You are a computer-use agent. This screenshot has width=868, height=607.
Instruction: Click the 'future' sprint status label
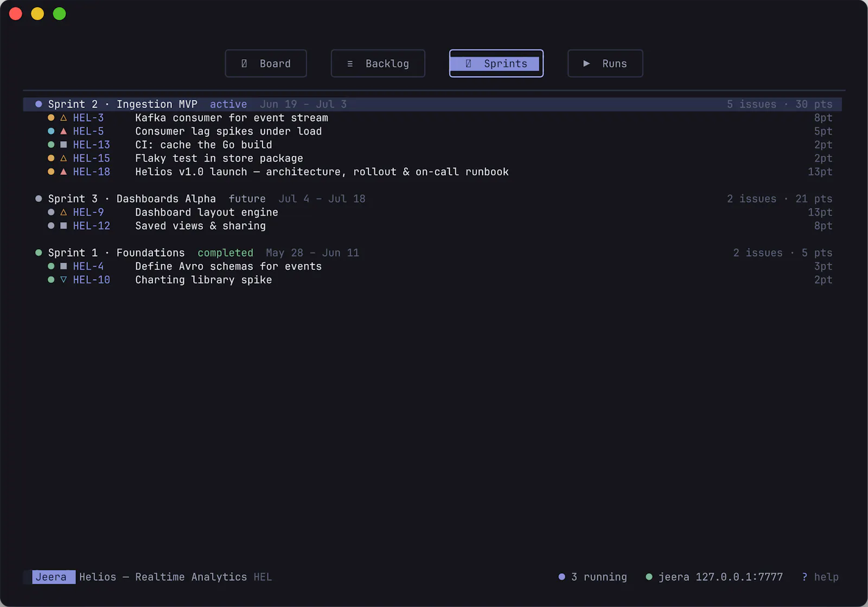pos(247,199)
